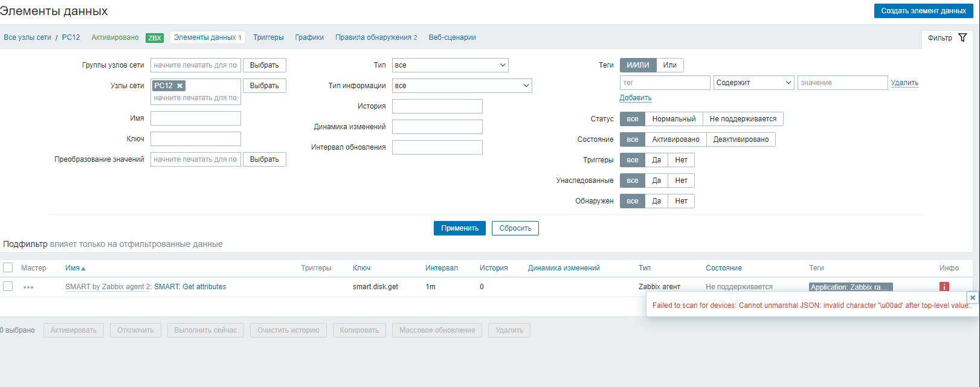This screenshot has width=980, height=387.
Task: Focus the тег name input field
Action: [665, 83]
